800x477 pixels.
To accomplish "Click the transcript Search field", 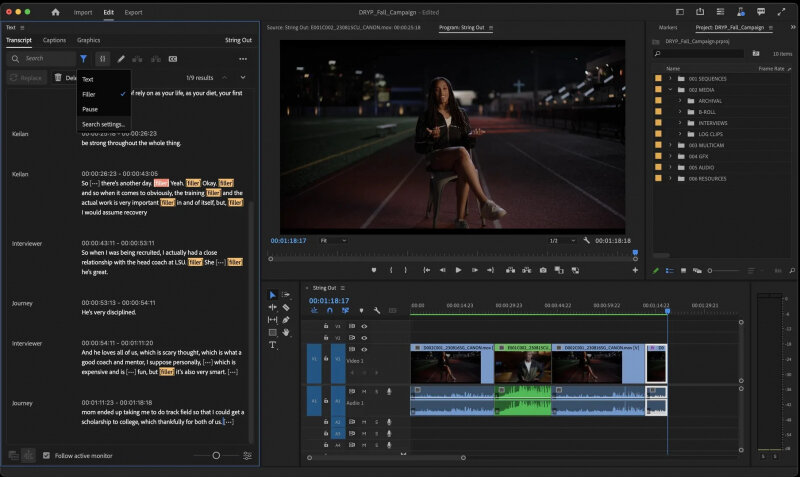I will [x=45, y=59].
